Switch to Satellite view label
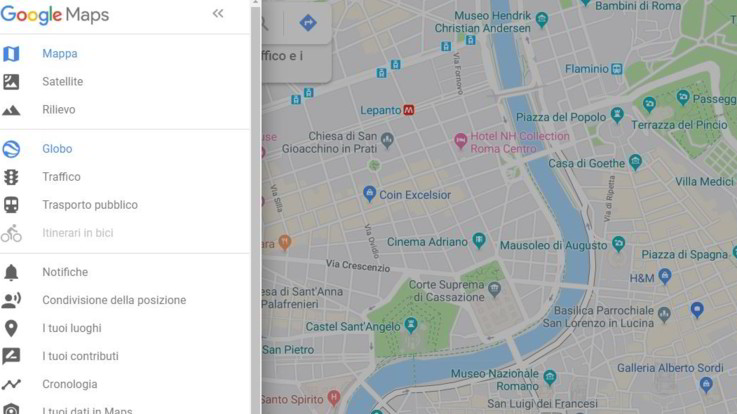This screenshot has height=414, width=737. [x=63, y=82]
